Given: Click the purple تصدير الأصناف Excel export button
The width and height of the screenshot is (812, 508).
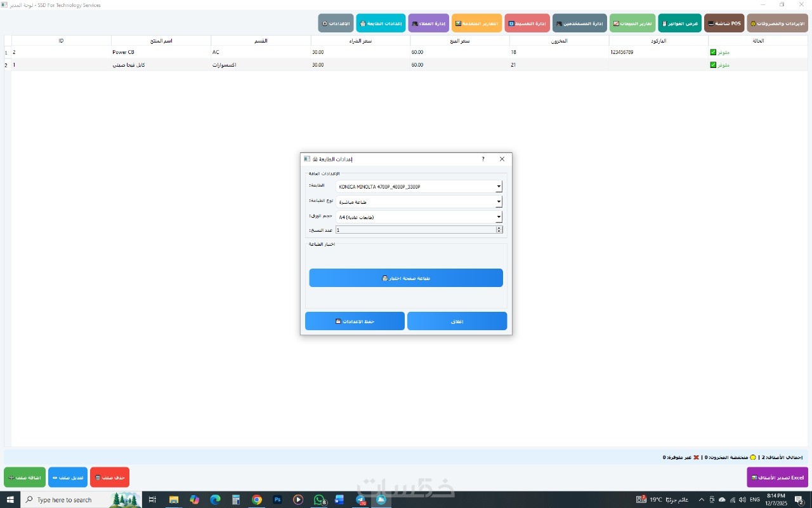Looking at the screenshot, I should click(x=778, y=478).
